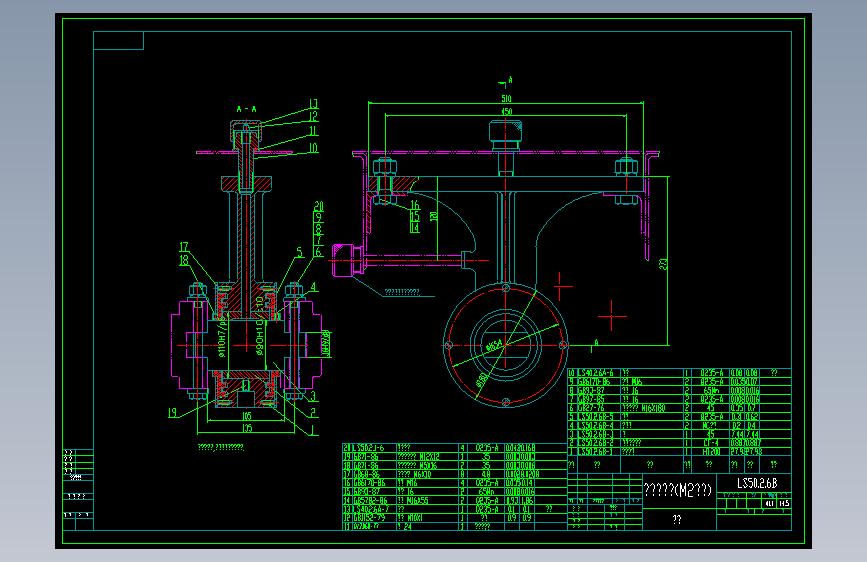
Task: Click part balloon number 20
Action: pos(318,206)
